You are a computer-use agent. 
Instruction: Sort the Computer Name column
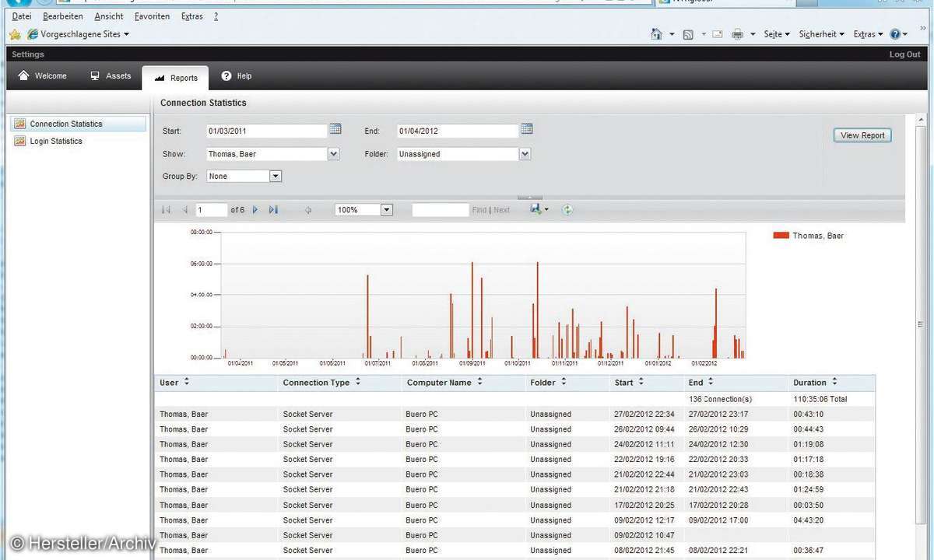pos(480,382)
